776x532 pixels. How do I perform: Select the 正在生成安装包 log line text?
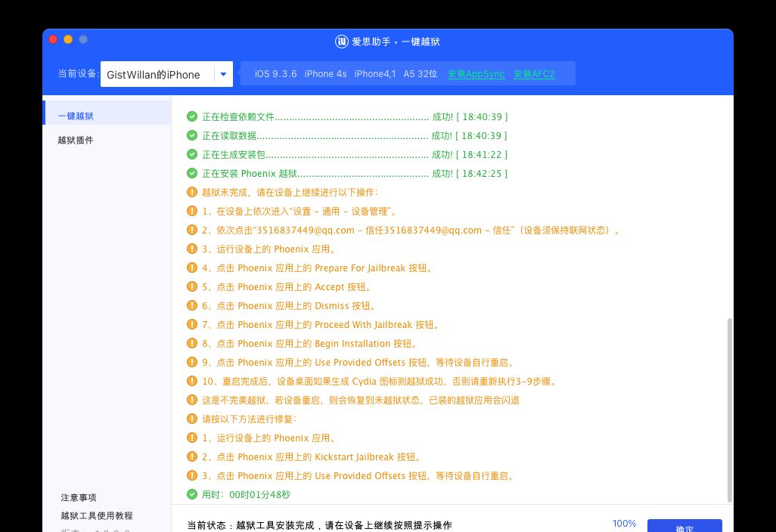[355, 154]
